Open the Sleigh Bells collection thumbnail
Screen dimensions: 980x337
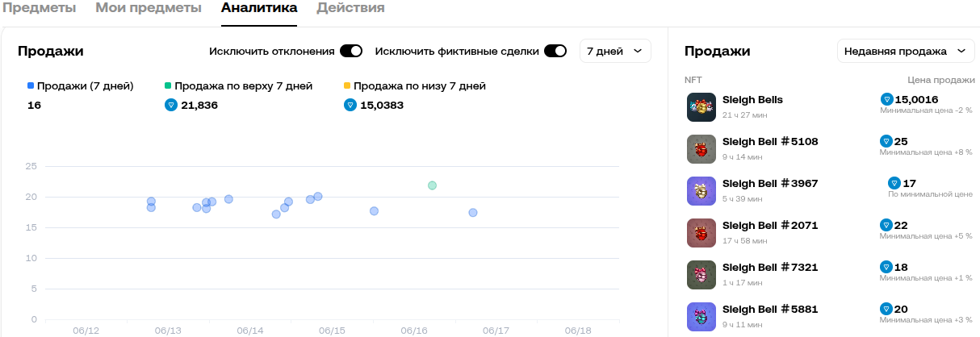(x=701, y=107)
